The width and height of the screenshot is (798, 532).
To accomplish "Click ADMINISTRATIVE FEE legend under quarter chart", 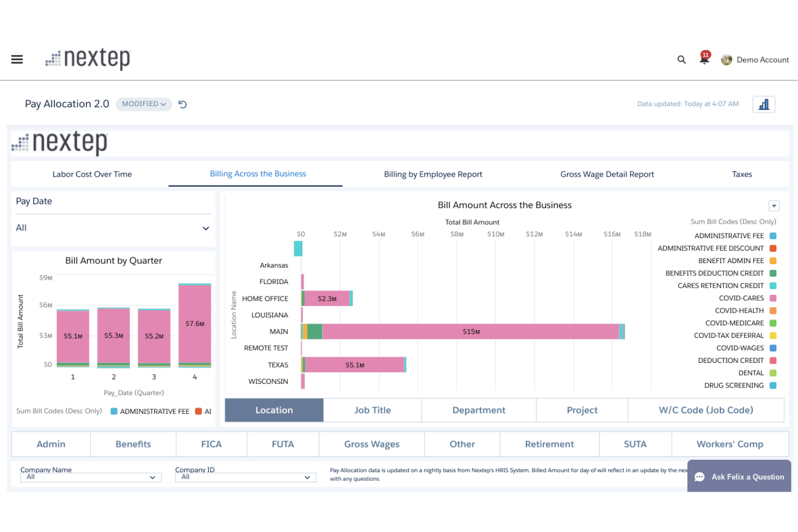I will click(150, 411).
